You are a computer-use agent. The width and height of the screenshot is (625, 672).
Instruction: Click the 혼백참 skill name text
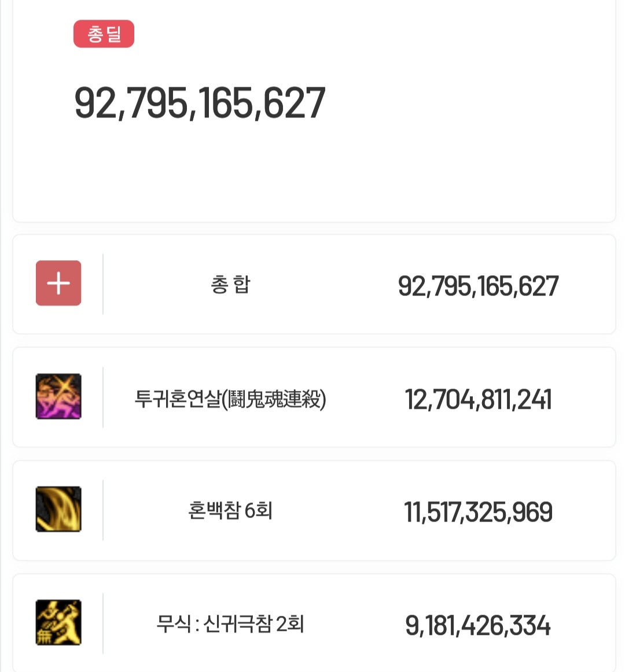click(x=215, y=511)
